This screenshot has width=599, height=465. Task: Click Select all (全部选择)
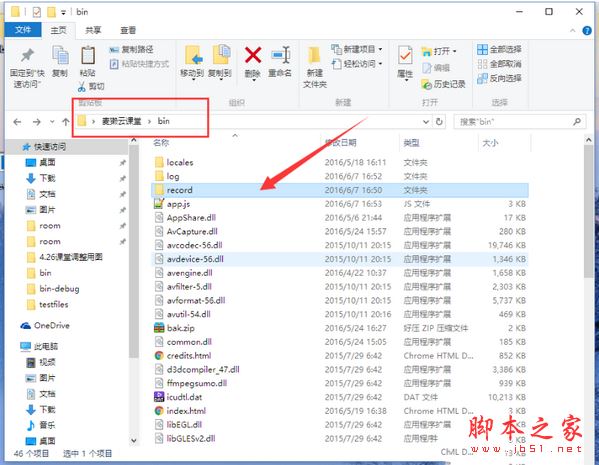pos(499,49)
